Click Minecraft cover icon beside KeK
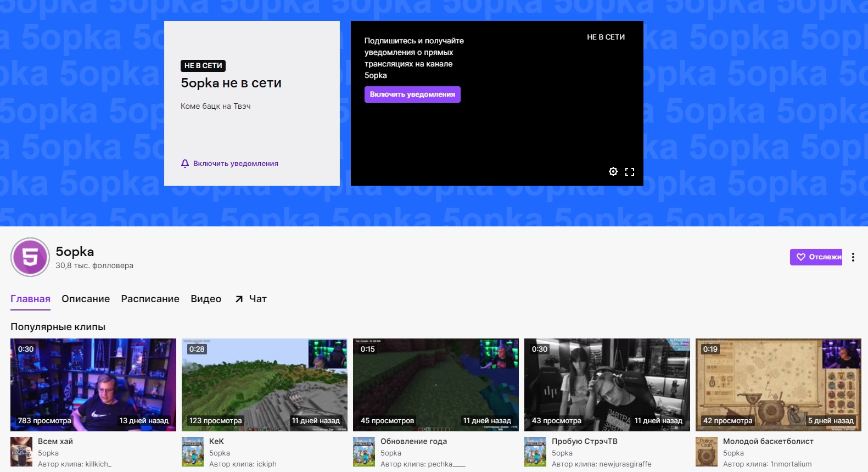The width and height of the screenshot is (868, 472). tap(193, 452)
